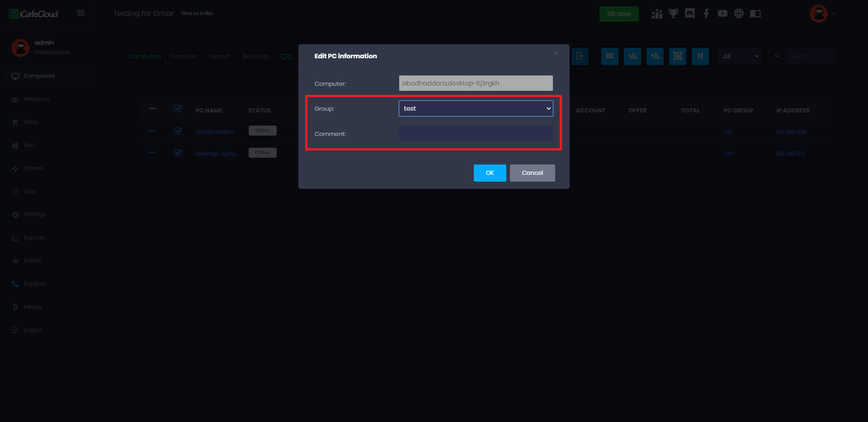Click the IP address 192.168.1.135
The image size is (868, 422).
tap(791, 132)
